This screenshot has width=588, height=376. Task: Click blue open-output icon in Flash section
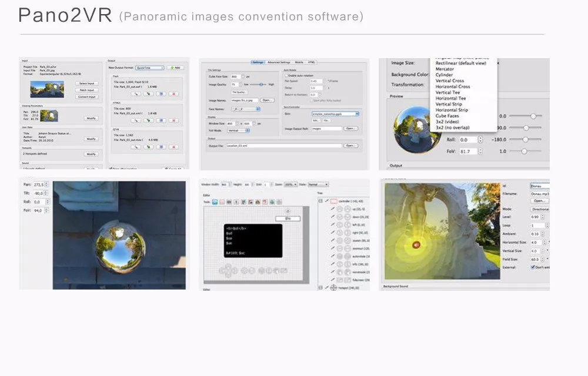click(x=161, y=93)
